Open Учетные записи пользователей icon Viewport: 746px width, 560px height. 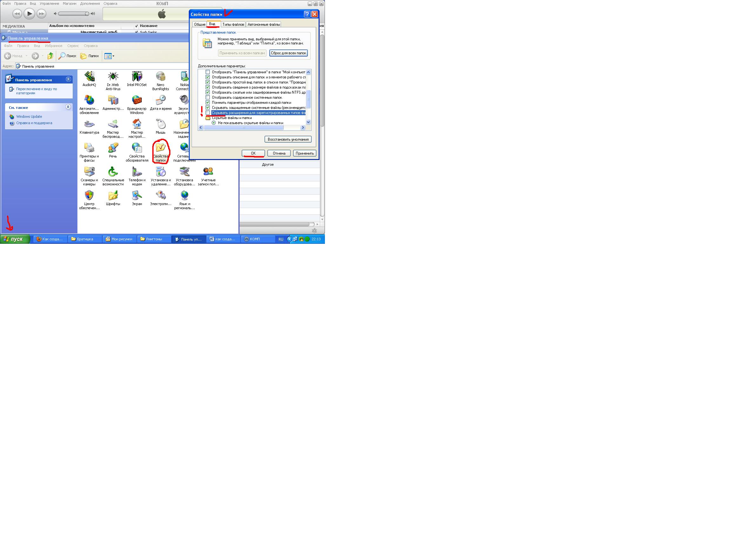208,172
